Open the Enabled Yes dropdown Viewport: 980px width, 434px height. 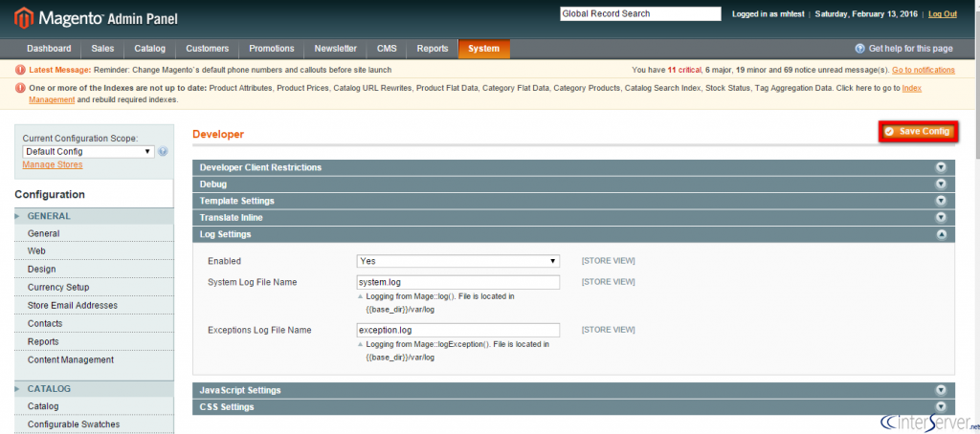[457, 261]
